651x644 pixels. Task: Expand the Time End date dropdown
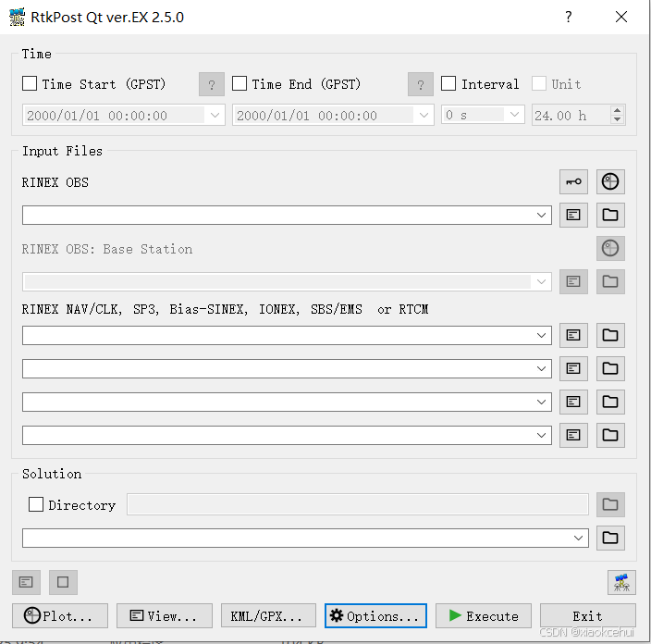coord(424,115)
